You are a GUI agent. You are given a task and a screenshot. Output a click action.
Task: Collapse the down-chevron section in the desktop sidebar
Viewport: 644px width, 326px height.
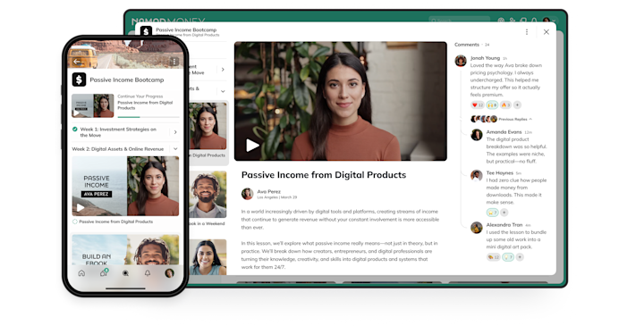(x=223, y=91)
